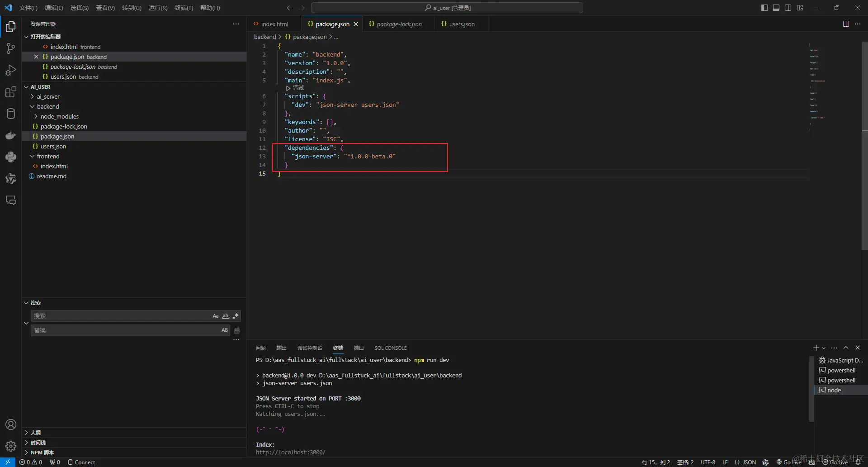The height and width of the screenshot is (467, 868).
Task: Click the Connect status bar button
Action: pos(81,462)
